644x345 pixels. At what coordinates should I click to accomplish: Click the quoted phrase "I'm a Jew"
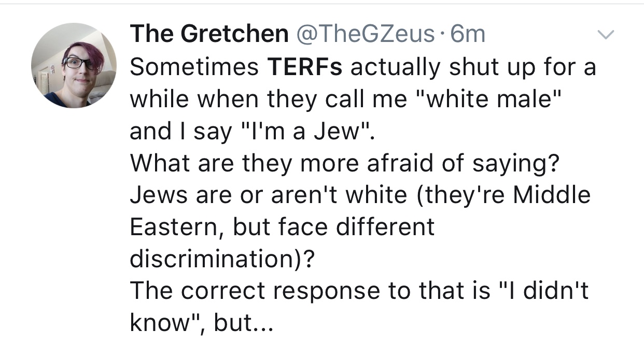[305, 132]
